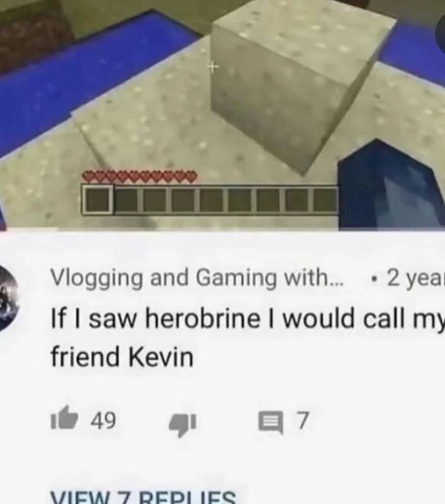Select the last visible hotbar slot
The image size is (445, 504).
326,200
